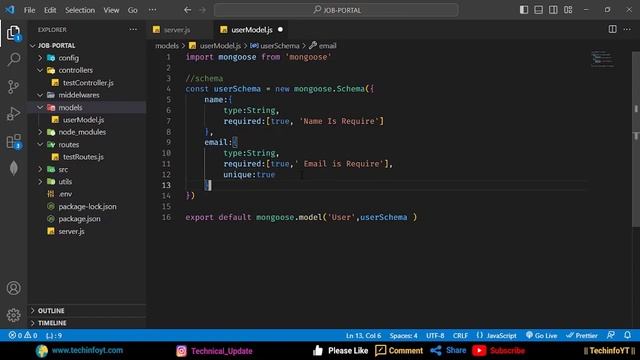The image size is (640, 360).
Task: Open Run and Debug view icon
Action: coord(13,113)
